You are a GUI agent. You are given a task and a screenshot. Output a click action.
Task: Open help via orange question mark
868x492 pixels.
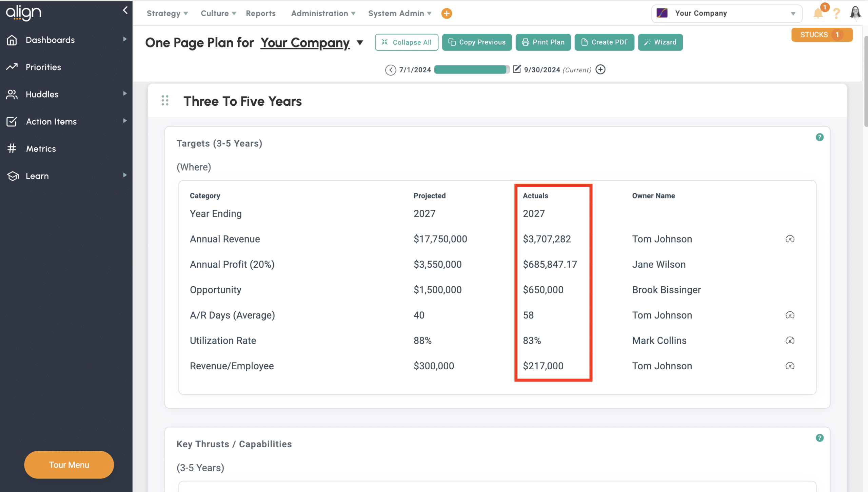tap(836, 14)
